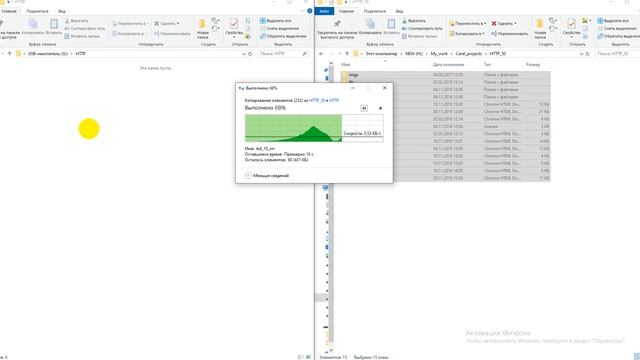This screenshot has width=640, height=360.
Task: Create Новая папка in left HTTP window
Action: (x=202, y=29)
